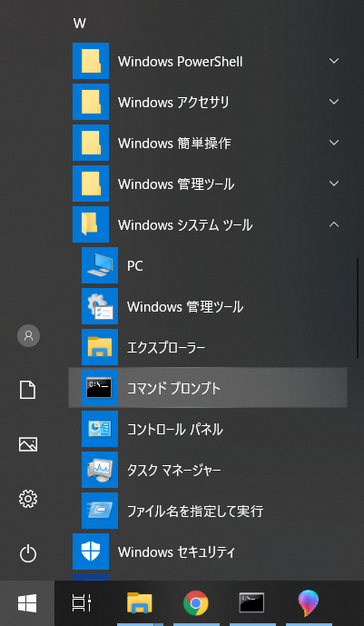Open Settings with the gear icon
364x626 pixels.
pos(28,499)
